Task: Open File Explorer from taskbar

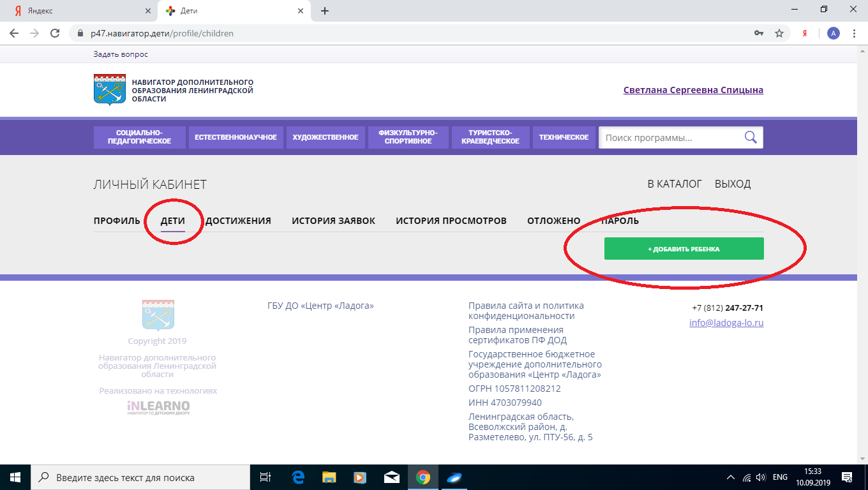Action: click(329, 477)
